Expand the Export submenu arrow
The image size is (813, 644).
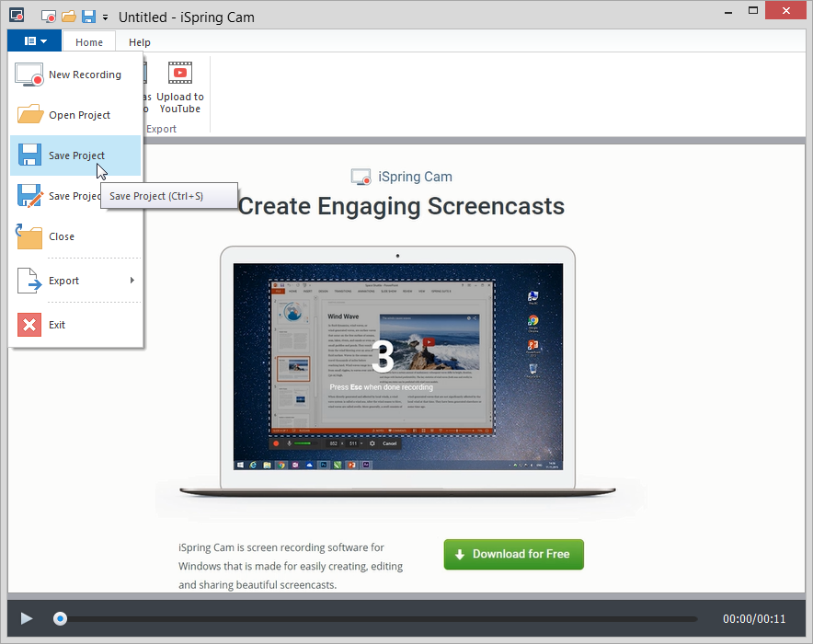pyautogui.click(x=132, y=281)
